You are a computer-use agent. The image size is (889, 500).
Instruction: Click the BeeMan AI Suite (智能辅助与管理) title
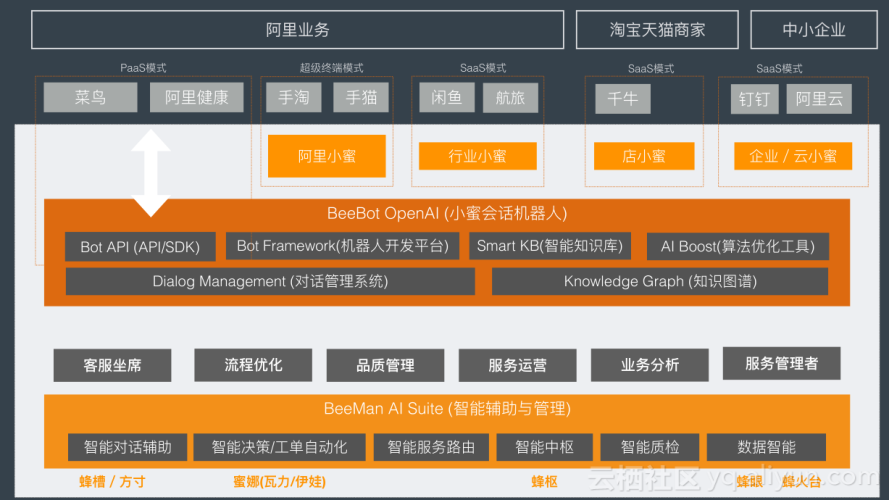[447, 409]
